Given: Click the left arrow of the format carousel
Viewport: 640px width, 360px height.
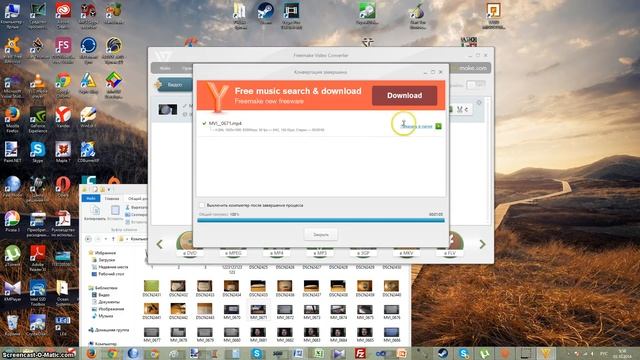Looking at the screenshot, I should (160, 244).
